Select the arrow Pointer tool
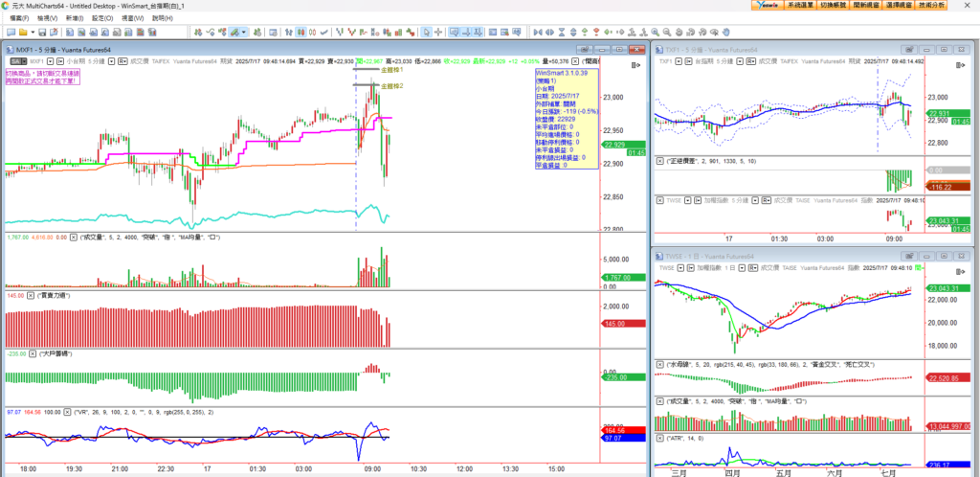 (x=426, y=32)
